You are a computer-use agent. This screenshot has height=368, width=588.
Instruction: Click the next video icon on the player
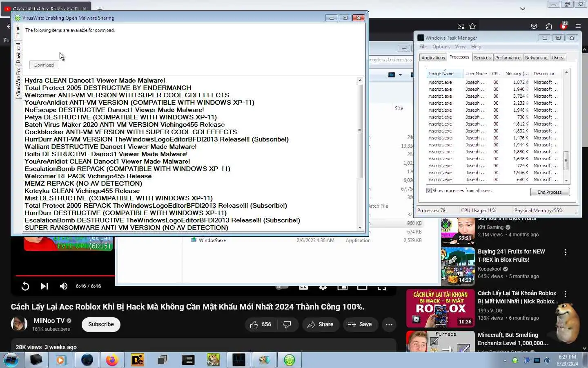coord(45,286)
